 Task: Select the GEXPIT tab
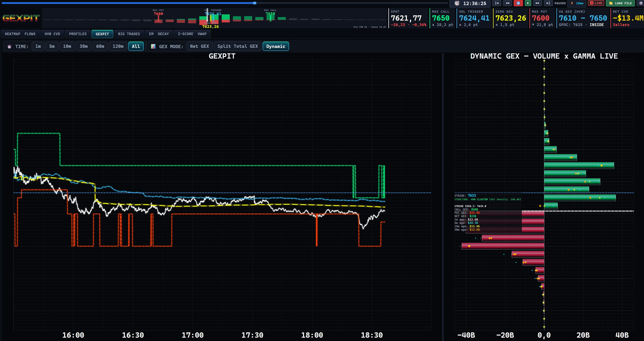tap(102, 34)
